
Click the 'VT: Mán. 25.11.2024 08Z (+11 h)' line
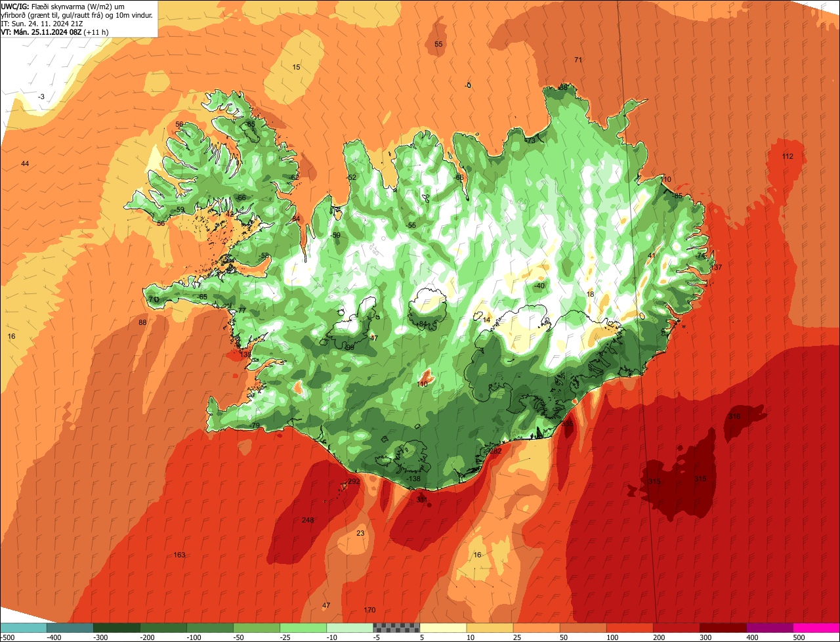[x=55, y=32]
